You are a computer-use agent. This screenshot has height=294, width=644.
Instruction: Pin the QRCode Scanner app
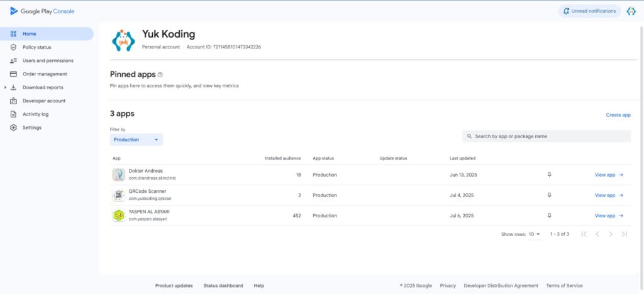coord(549,195)
